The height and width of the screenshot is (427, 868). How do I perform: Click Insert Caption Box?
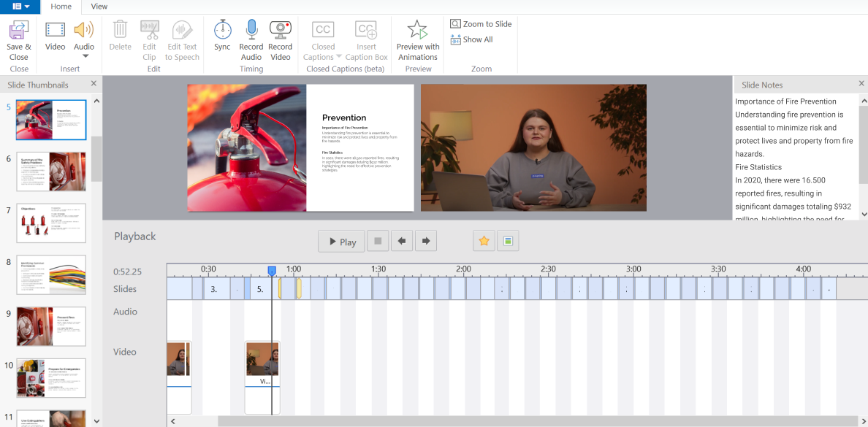pyautogui.click(x=367, y=41)
